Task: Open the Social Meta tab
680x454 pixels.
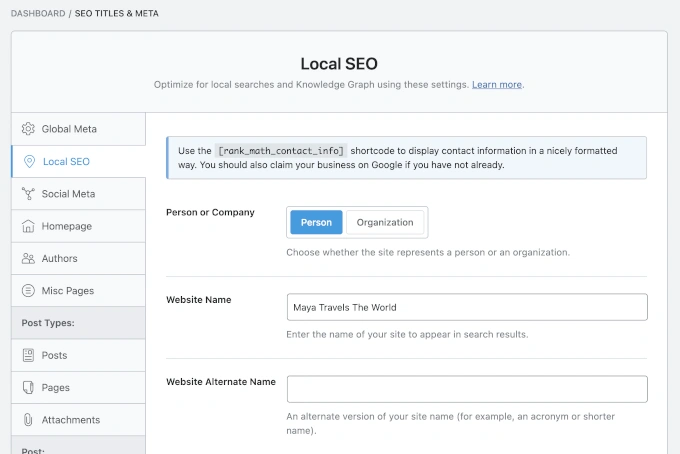Action: (x=68, y=194)
